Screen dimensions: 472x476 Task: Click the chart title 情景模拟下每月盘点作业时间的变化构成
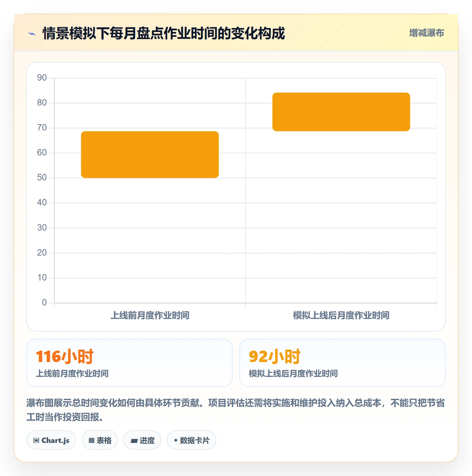pyautogui.click(x=164, y=33)
